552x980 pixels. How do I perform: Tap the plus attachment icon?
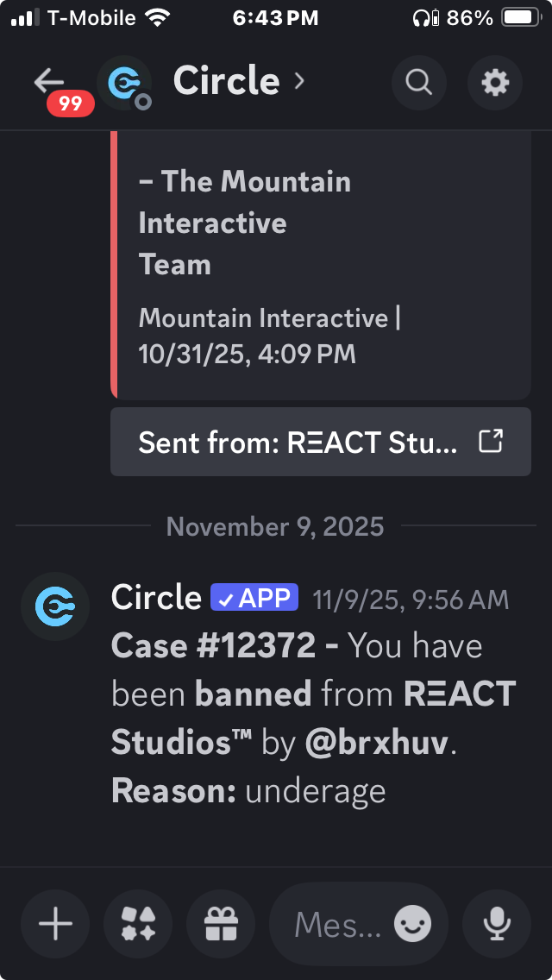(x=56, y=925)
